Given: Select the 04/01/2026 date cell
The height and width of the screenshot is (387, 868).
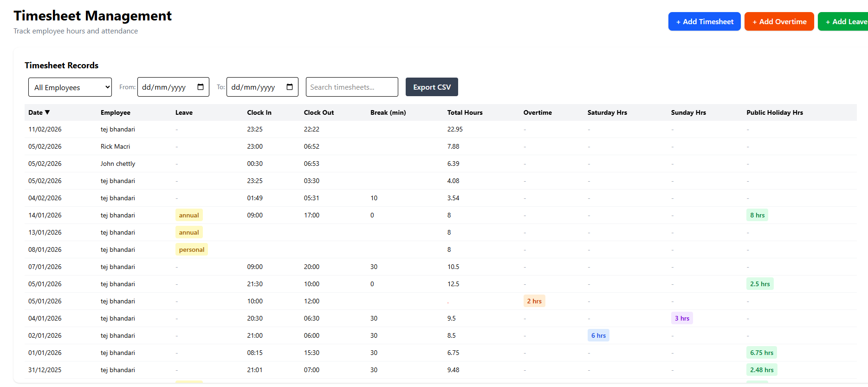Looking at the screenshot, I should pyautogui.click(x=45, y=318).
